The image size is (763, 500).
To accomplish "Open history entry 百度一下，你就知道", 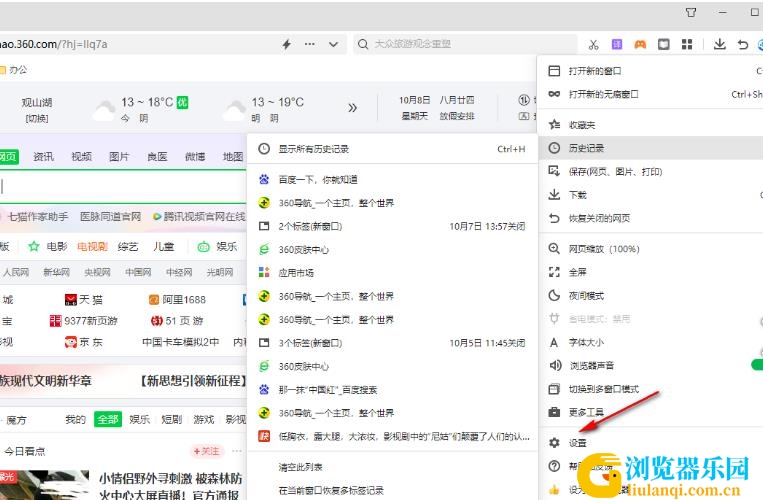I will (x=392, y=179).
